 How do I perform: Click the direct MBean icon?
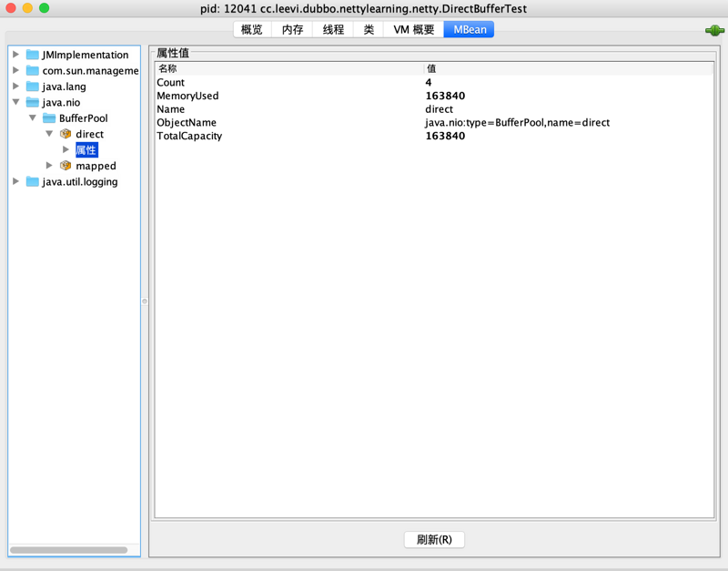(66, 134)
